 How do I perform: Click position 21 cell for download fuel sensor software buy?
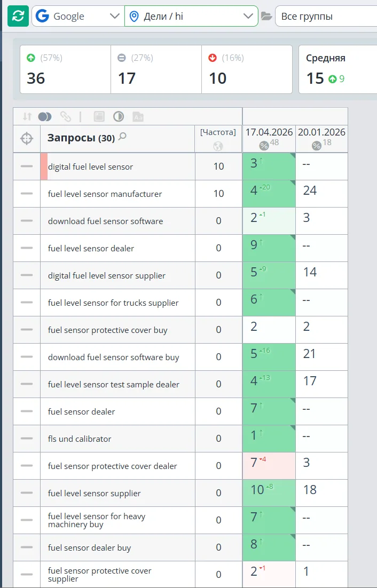[x=321, y=356]
